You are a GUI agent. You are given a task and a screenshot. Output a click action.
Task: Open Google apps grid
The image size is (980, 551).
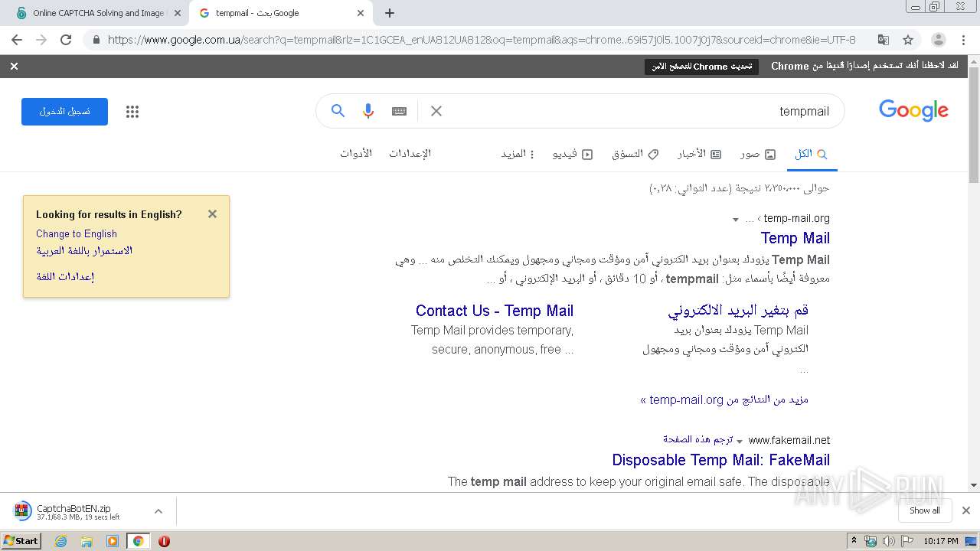click(132, 112)
